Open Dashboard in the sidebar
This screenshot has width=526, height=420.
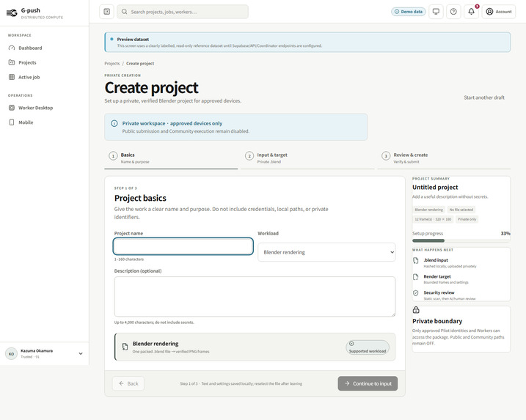point(44,48)
